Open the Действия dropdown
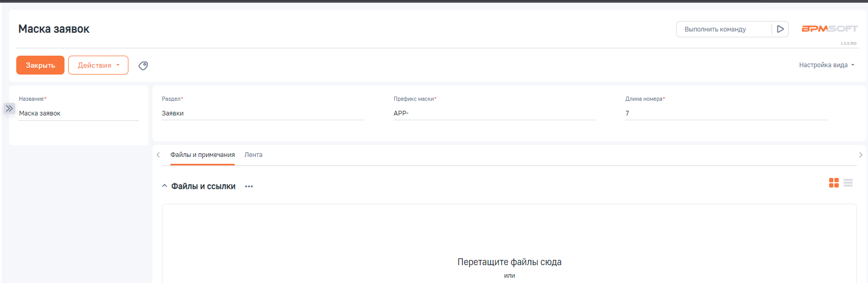868x283 pixels. (98, 65)
